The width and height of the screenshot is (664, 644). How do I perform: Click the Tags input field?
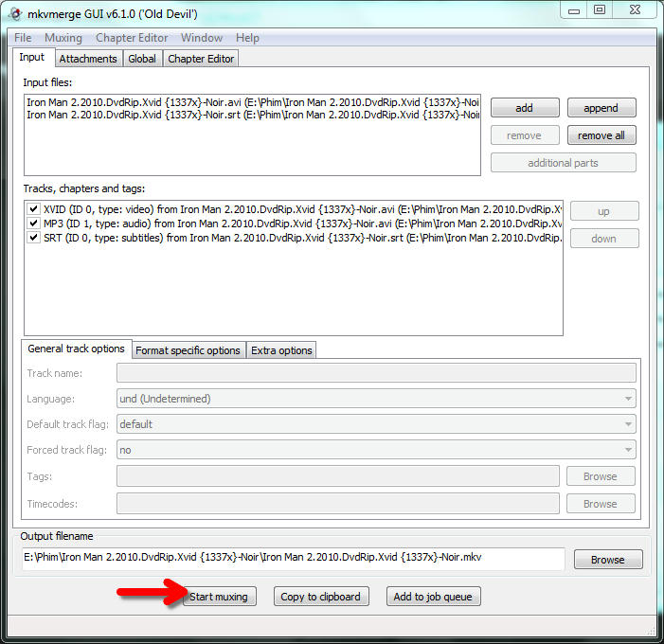click(x=338, y=476)
